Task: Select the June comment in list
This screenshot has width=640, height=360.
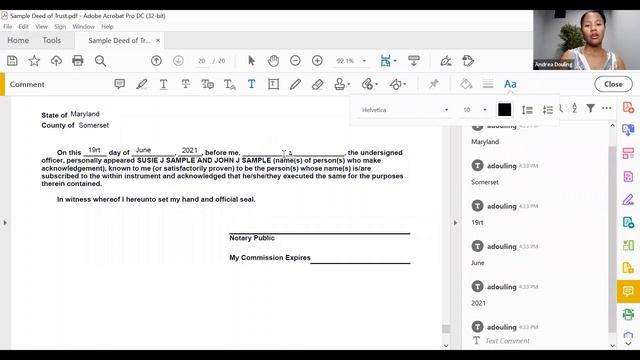Action: pos(478,263)
